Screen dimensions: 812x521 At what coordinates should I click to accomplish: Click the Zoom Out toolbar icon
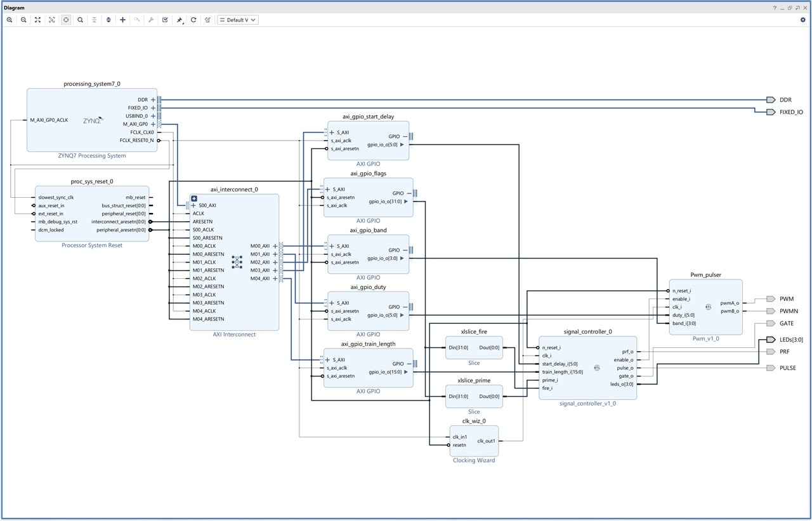[x=23, y=20]
